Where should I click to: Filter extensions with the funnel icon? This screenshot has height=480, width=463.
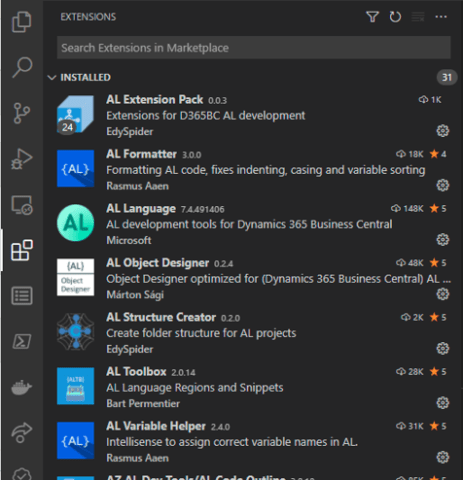372,17
